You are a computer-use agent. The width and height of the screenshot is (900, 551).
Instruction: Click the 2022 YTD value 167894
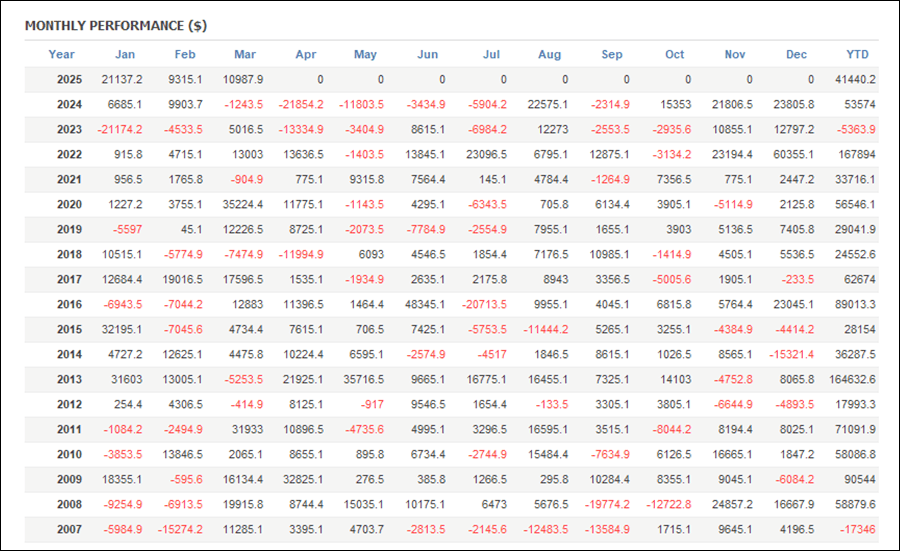point(856,154)
